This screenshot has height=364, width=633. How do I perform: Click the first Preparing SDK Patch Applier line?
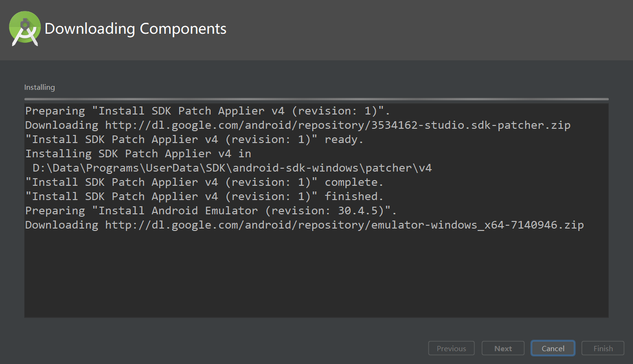pyautogui.click(x=208, y=111)
